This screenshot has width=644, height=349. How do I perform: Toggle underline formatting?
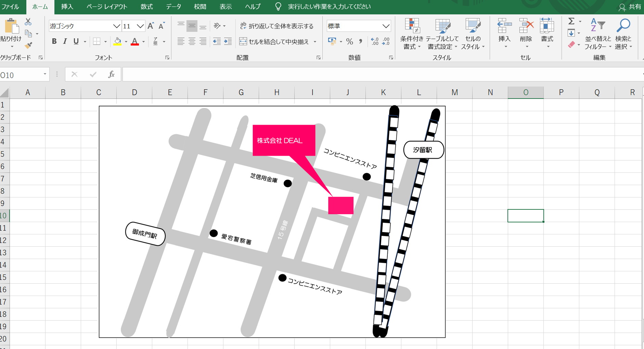coord(75,41)
